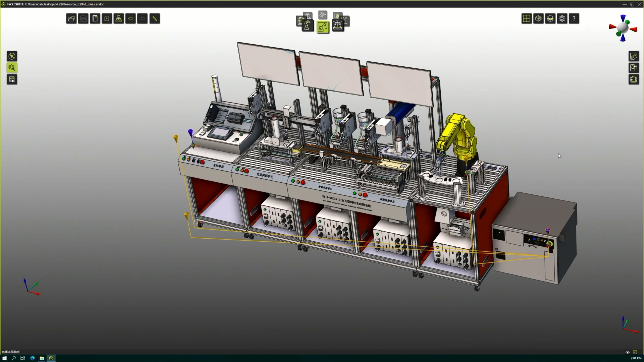The height and width of the screenshot is (362, 644).
Task: Open settings with the gear icon
Action: pyautogui.click(x=562, y=19)
